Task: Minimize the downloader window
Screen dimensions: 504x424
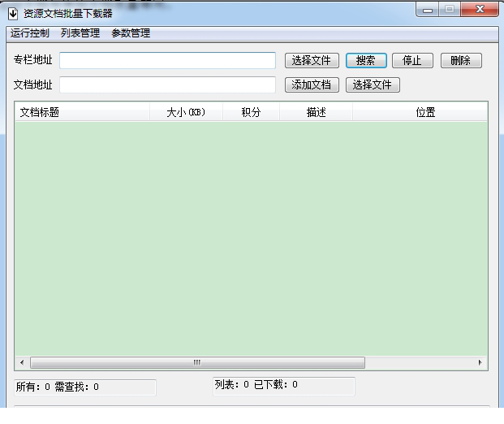Action: [428, 10]
